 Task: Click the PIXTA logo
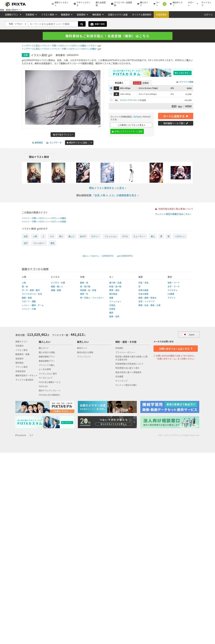(x=15, y=4)
